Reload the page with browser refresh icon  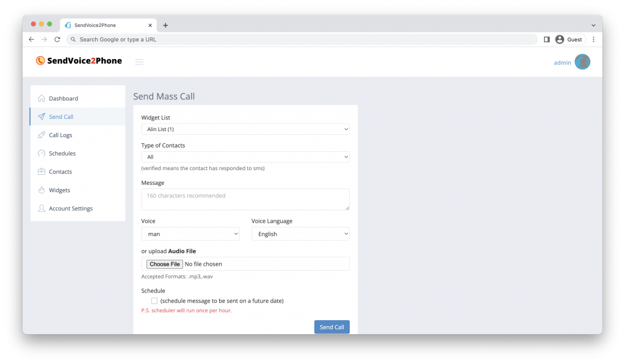click(x=57, y=40)
